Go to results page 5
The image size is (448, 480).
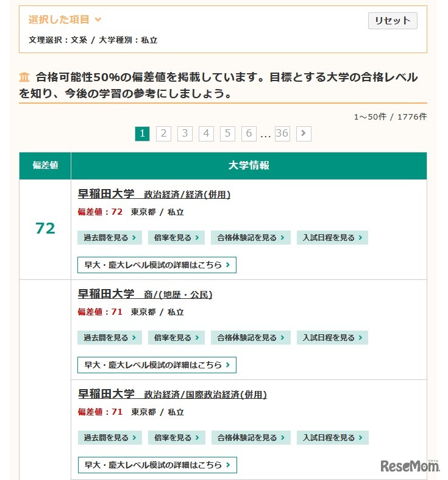click(x=227, y=134)
